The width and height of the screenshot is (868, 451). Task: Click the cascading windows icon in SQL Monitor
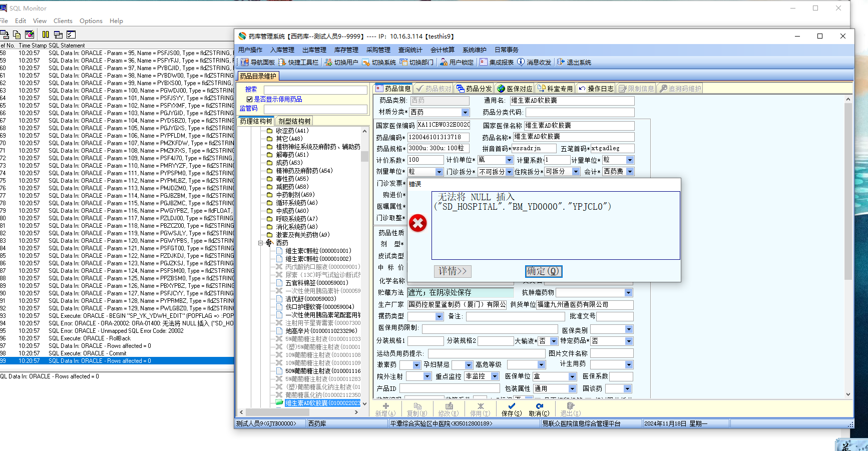point(58,35)
